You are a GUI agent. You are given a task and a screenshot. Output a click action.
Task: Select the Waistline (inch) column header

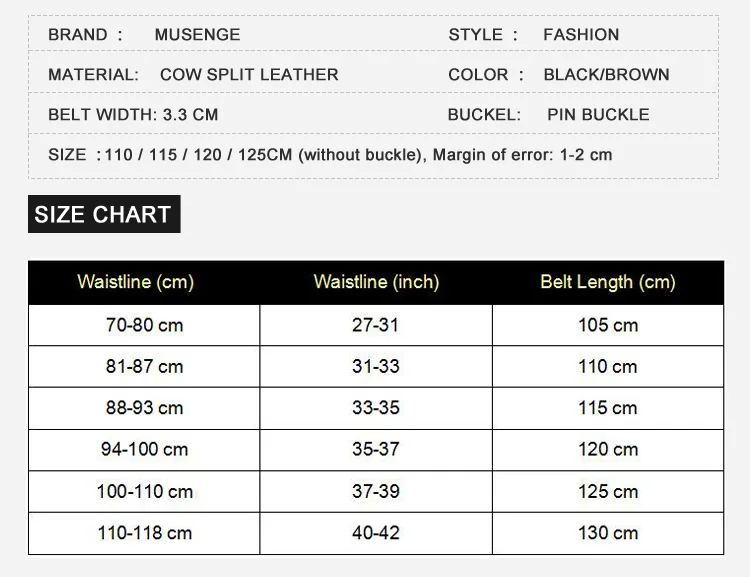(376, 282)
